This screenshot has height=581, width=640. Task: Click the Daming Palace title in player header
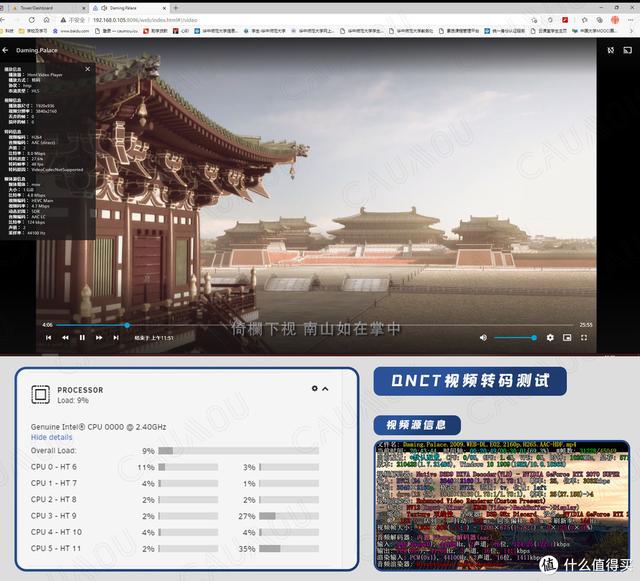[x=37, y=50]
